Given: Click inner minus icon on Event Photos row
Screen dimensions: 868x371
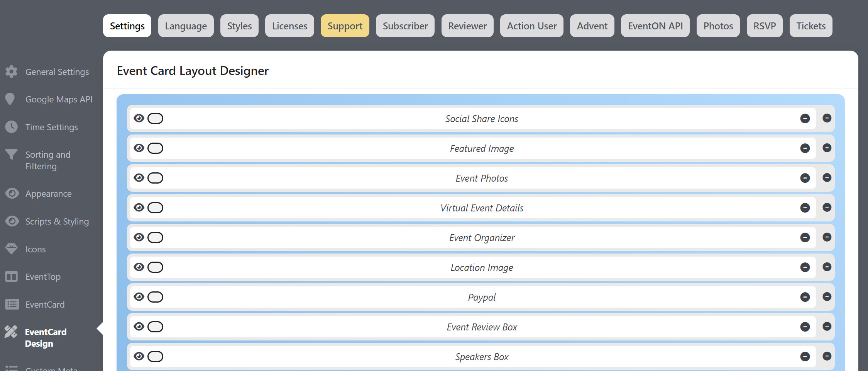Looking at the screenshot, I should (x=805, y=178).
